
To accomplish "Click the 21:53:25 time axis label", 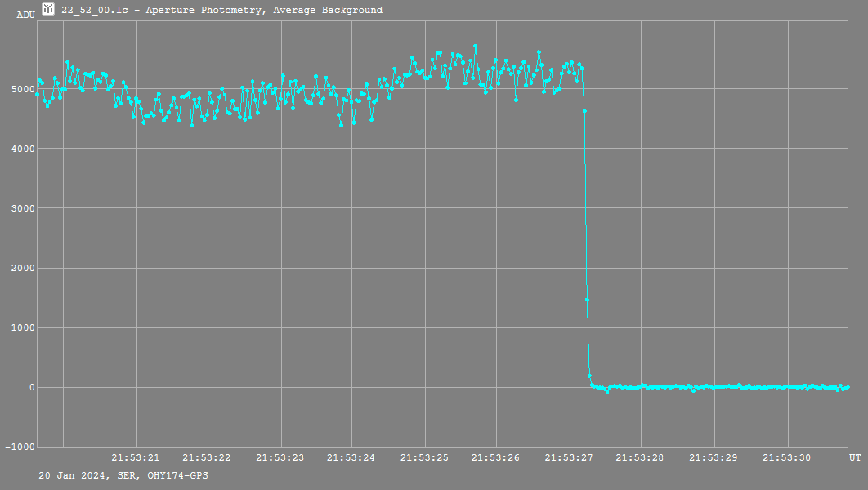I will pyautogui.click(x=424, y=458).
